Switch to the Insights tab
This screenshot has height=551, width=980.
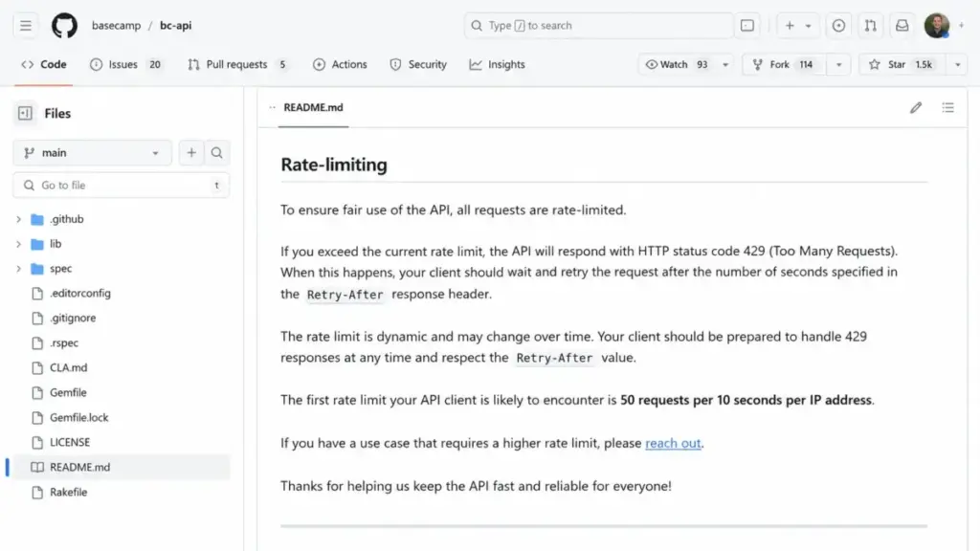point(498,64)
